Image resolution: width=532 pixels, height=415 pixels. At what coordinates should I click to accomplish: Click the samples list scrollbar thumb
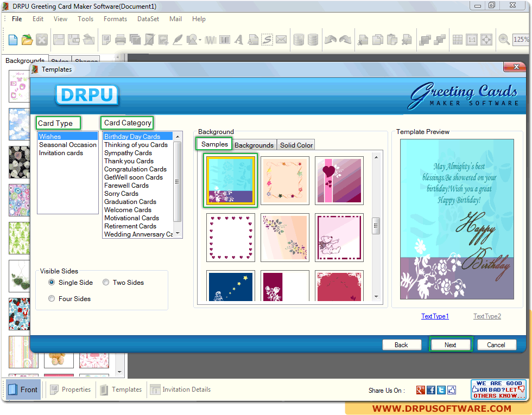click(376, 226)
